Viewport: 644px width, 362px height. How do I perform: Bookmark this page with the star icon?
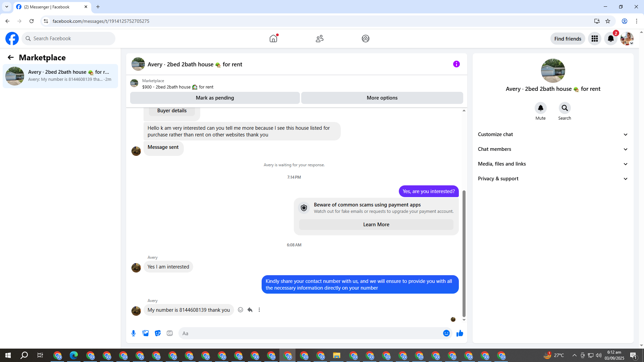(608, 21)
